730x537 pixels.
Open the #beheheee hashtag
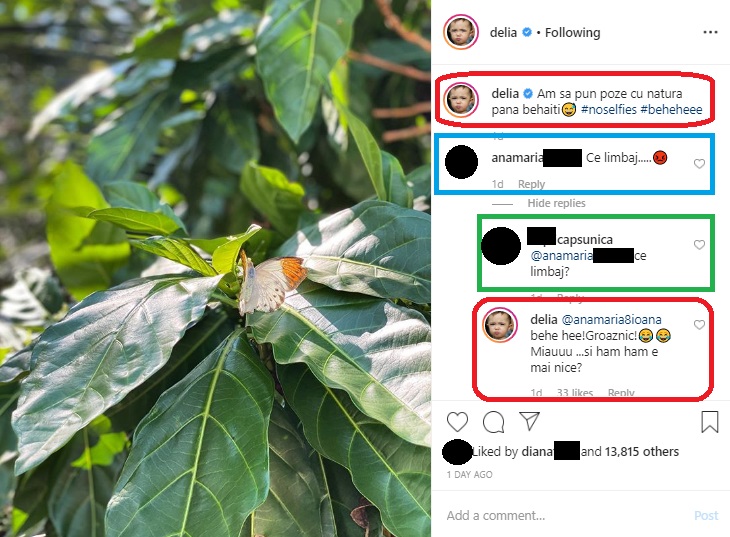(x=671, y=109)
